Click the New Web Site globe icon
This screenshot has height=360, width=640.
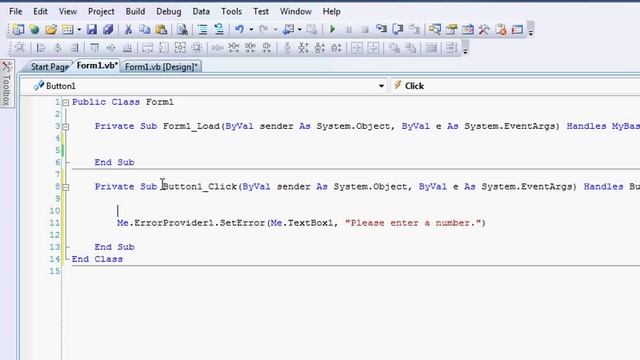pyautogui.click(x=34, y=29)
